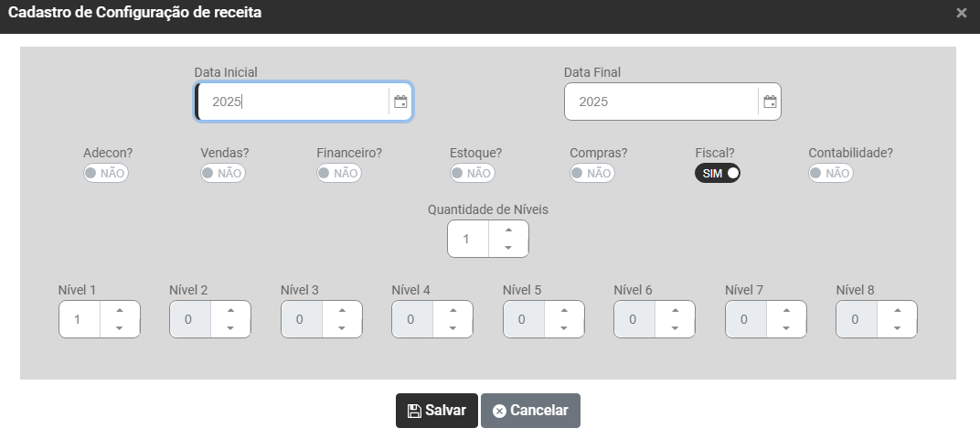This screenshot has height=439, width=980.
Task: Toggle the Contabilidade? switch
Action: pos(831,173)
